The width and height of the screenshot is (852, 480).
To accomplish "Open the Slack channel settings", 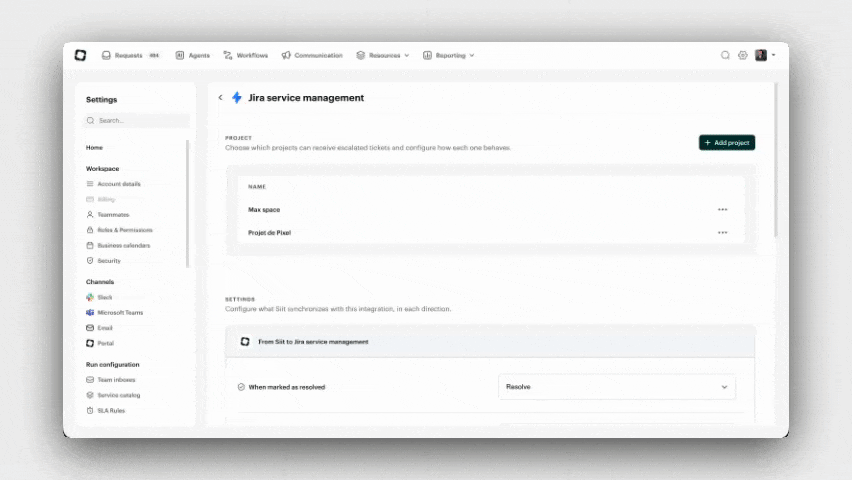I will tap(99, 297).
